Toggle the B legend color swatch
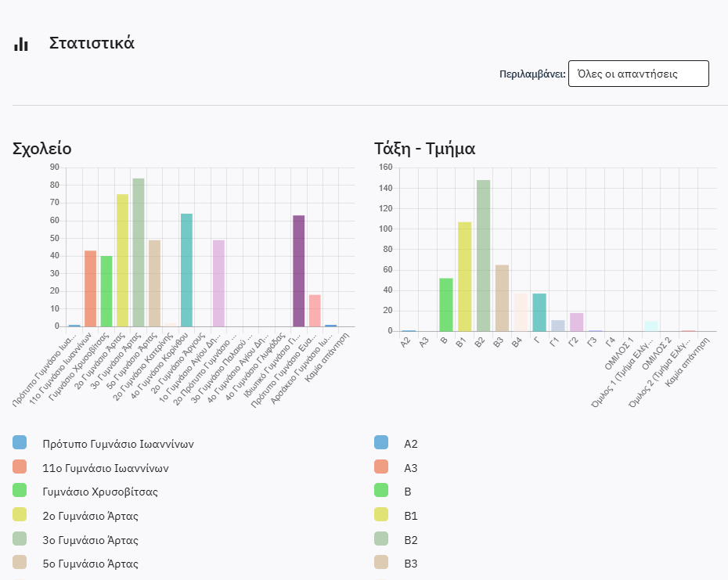Screen dimensions: 728x580 click(x=381, y=490)
